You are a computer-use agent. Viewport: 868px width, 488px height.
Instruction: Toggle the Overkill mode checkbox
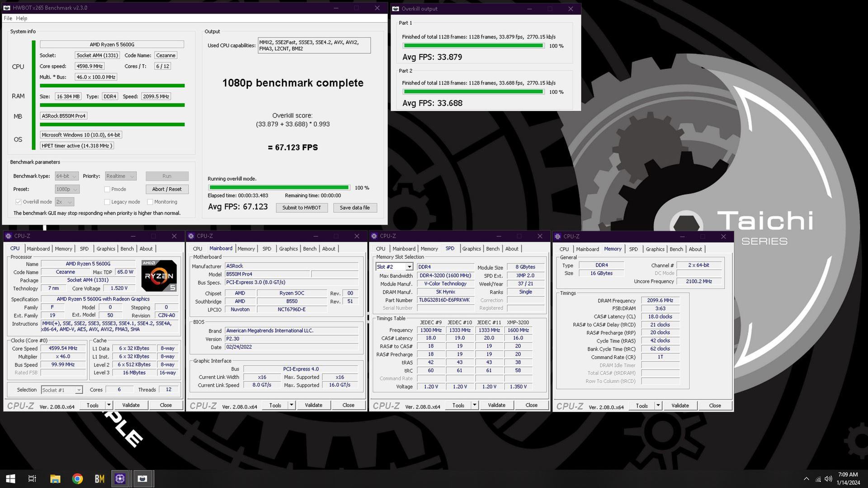pyautogui.click(x=19, y=202)
